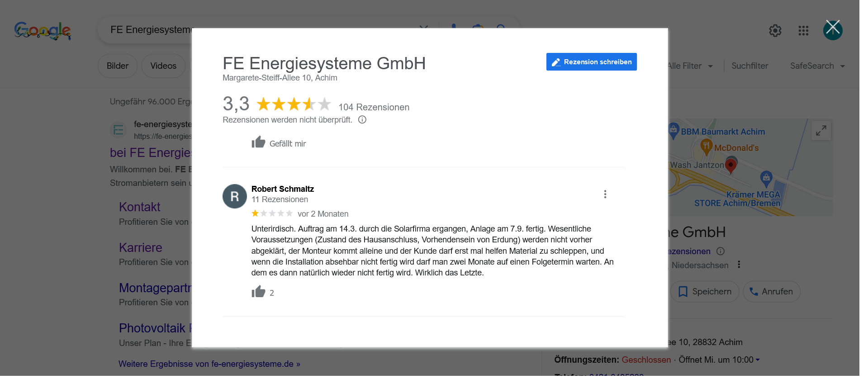868x379 pixels.
Task: Click the Rezension schreiben button
Action: (591, 62)
